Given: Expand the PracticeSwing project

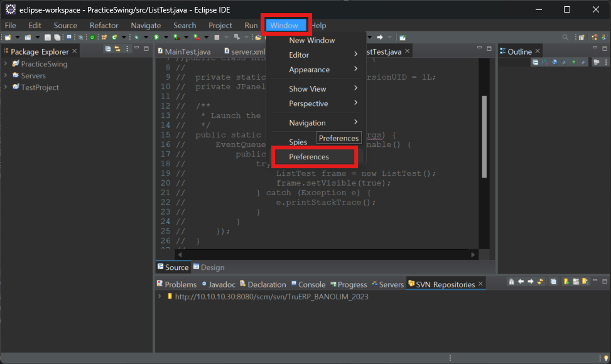Looking at the screenshot, I should (x=6, y=63).
